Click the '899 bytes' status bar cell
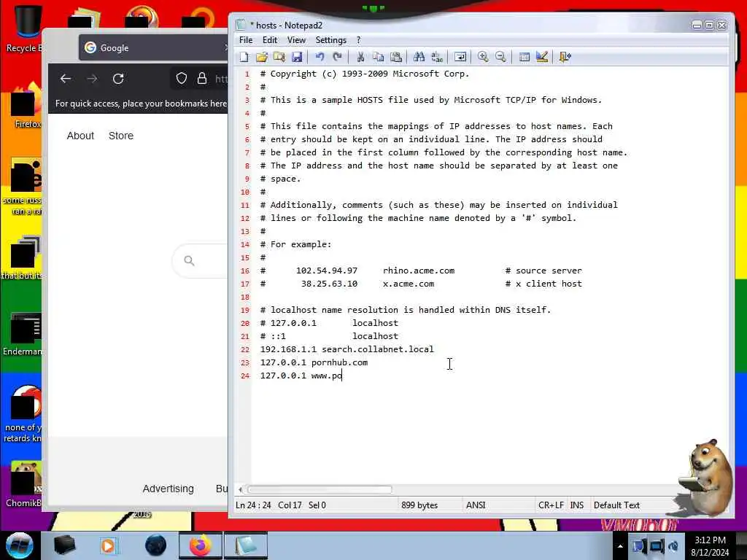This screenshot has height=560, width=747. [x=419, y=505]
